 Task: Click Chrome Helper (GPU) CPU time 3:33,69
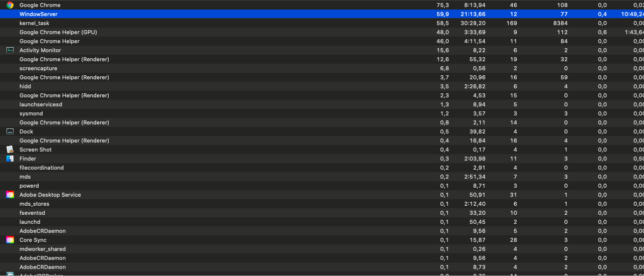click(x=475, y=32)
